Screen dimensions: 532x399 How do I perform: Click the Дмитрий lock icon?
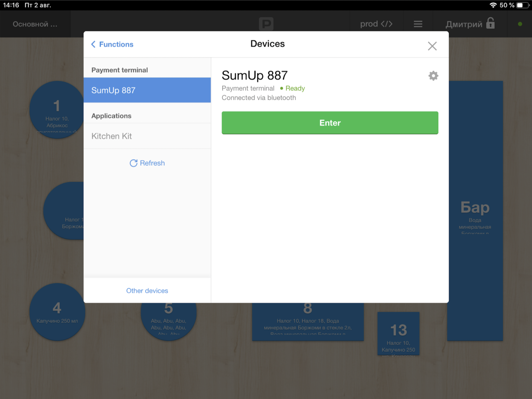coord(490,23)
